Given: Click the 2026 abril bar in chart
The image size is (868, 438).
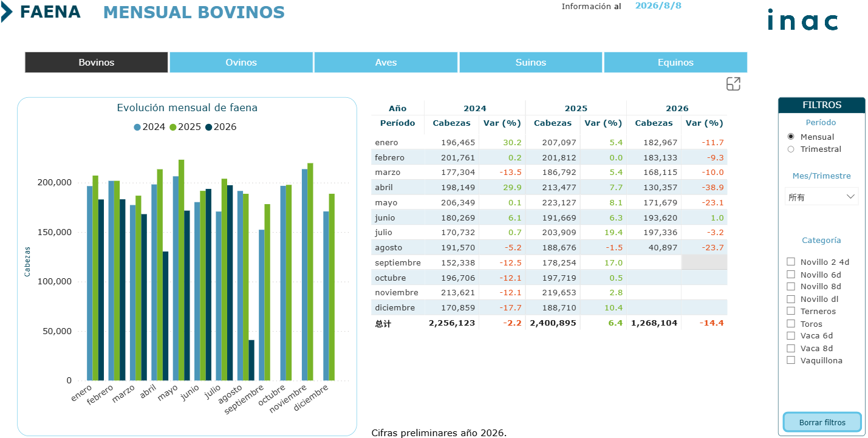Looking at the screenshot, I should [165, 316].
